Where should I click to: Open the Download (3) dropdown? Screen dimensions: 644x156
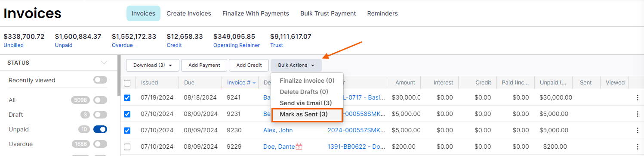click(153, 65)
